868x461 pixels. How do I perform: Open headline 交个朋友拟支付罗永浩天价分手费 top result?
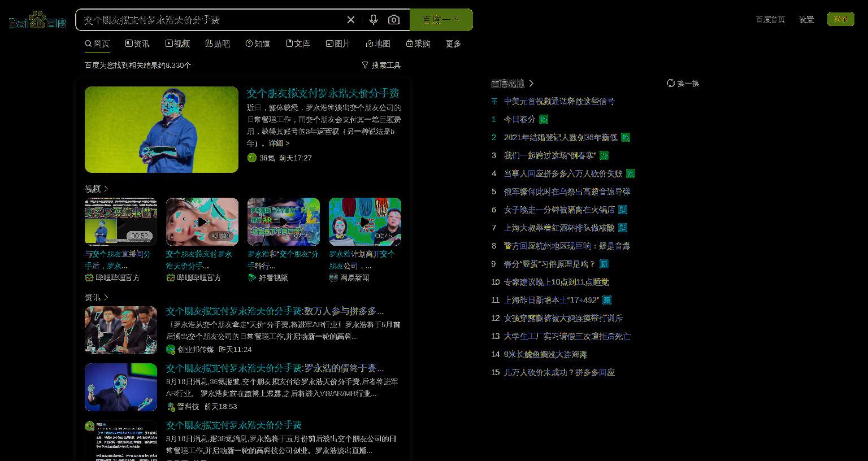[323, 93]
